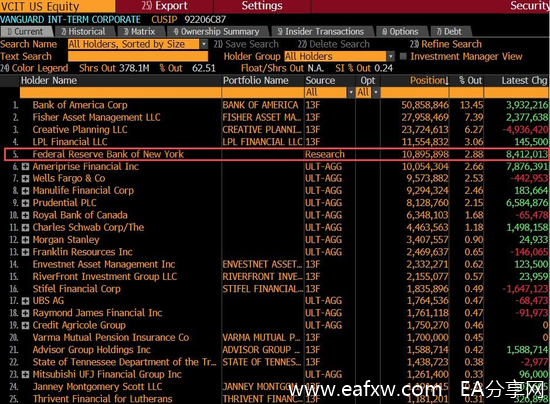550x404 pixels.
Task: Expand the Prudential PLC holder row
Action: pos(25,203)
